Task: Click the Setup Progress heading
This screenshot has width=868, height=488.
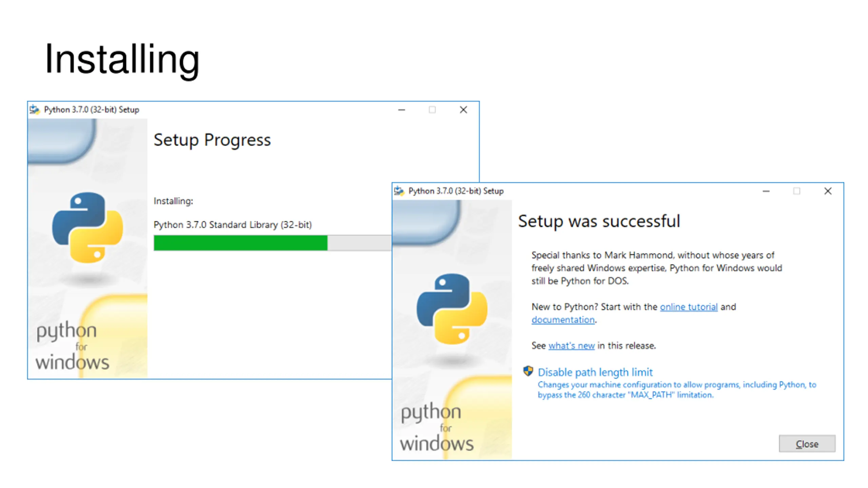Action: [x=212, y=140]
